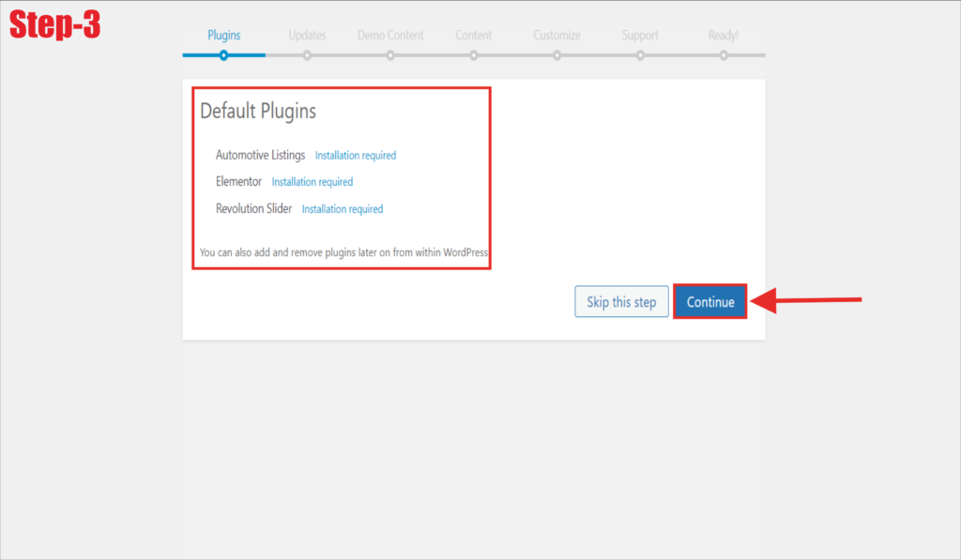The image size is (961, 560).
Task: Click the Continue button
Action: (710, 302)
